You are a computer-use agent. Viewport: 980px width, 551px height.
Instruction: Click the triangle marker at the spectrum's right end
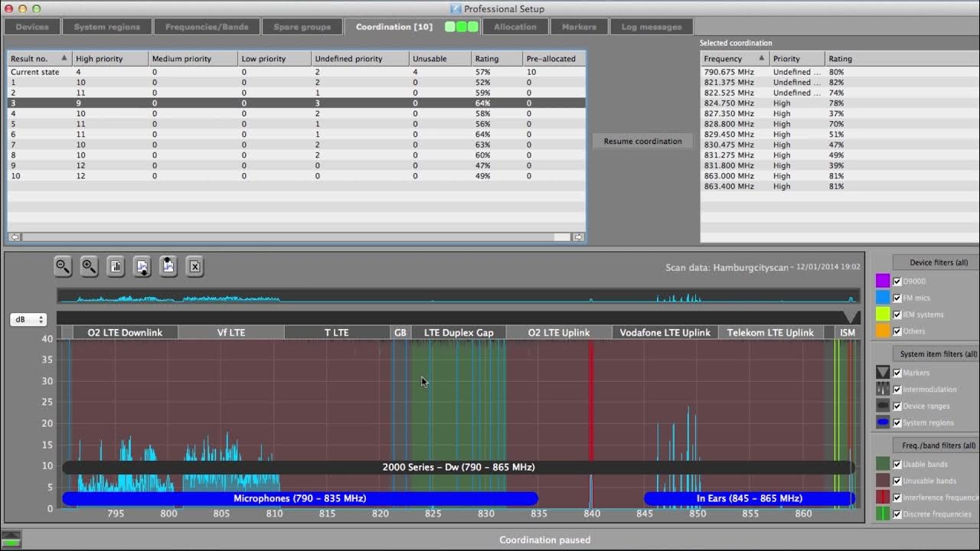click(x=851, y=317)
